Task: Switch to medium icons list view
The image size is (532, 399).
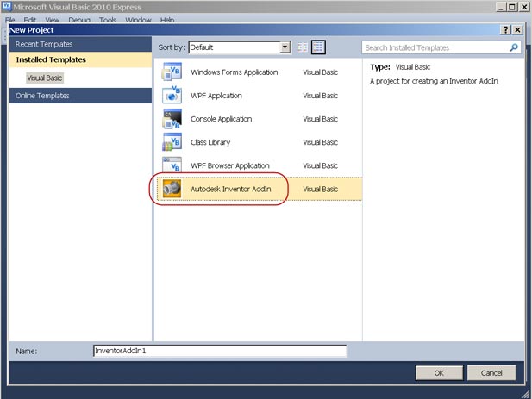Action: click(318, 47)
